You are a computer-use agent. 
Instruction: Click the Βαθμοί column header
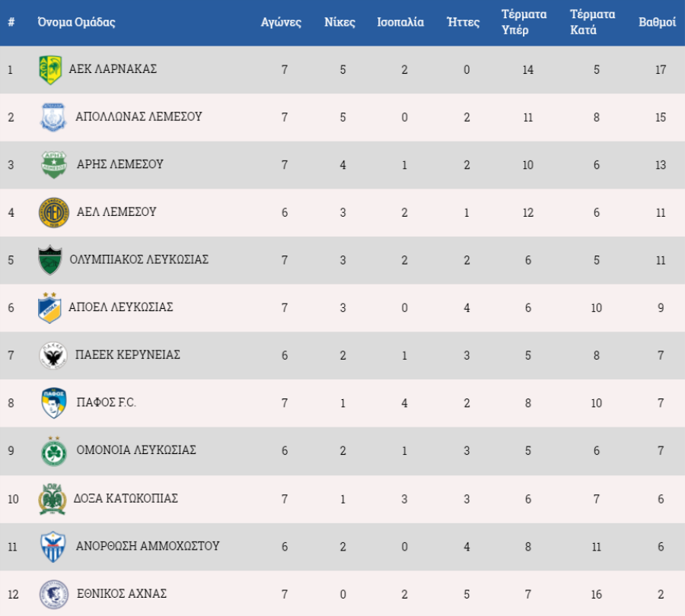(657, 22)
